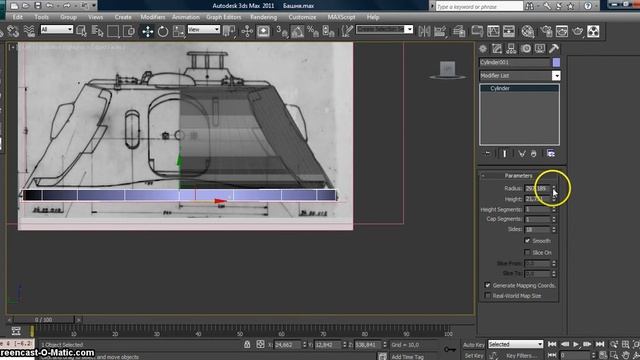640x360 pixels.
Task: Open the MAXScript menu
Action: 341,17
